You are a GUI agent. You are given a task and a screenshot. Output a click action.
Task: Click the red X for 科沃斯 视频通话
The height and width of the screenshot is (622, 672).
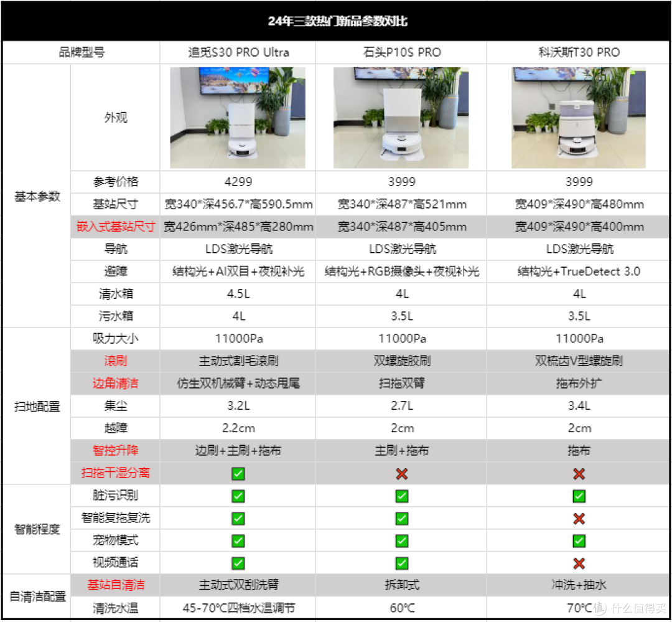coord(579,563)
